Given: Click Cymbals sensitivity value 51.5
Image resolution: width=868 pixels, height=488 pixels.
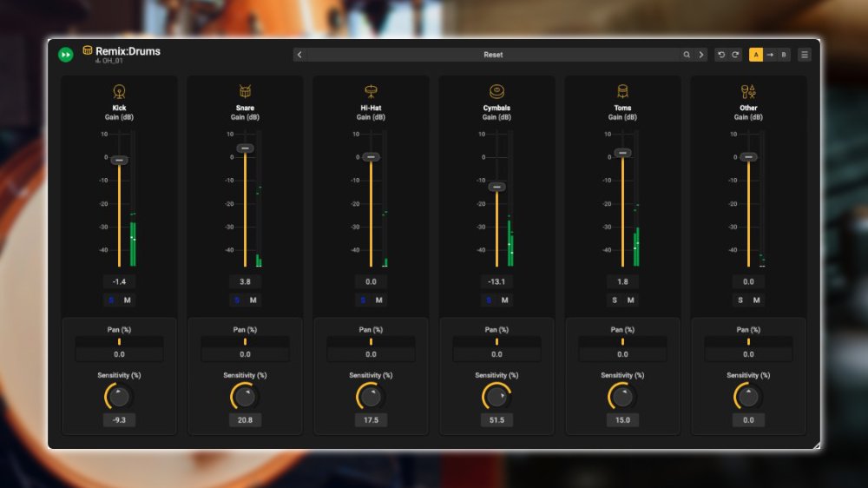Looking at the screenshot, I should pyautogui.click(x=496, y=420).
